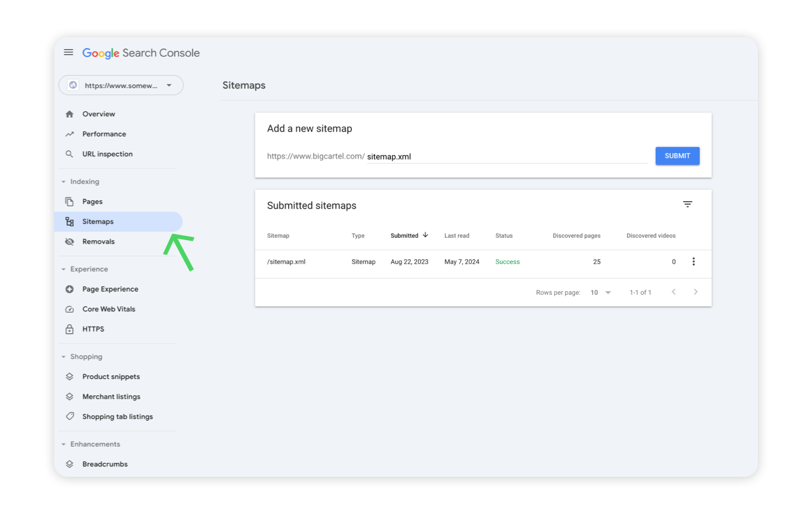Open more options for /sitemap.xml row
The width and height of the screenshot is (812, 514).
[x=693, y=262]
